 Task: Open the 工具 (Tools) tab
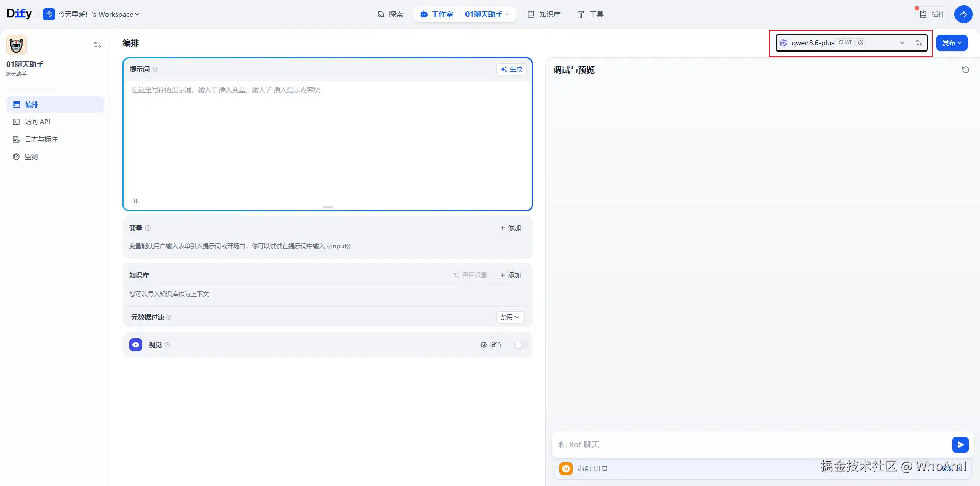(x=591, y=14)
